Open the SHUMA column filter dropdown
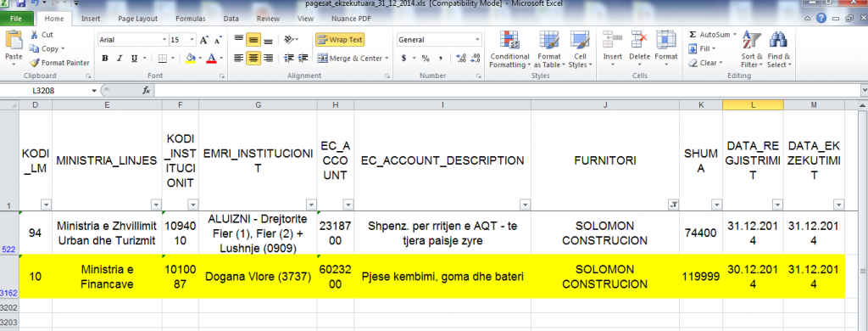Viewport: 868px width, 331px height. tap(716, 205)
